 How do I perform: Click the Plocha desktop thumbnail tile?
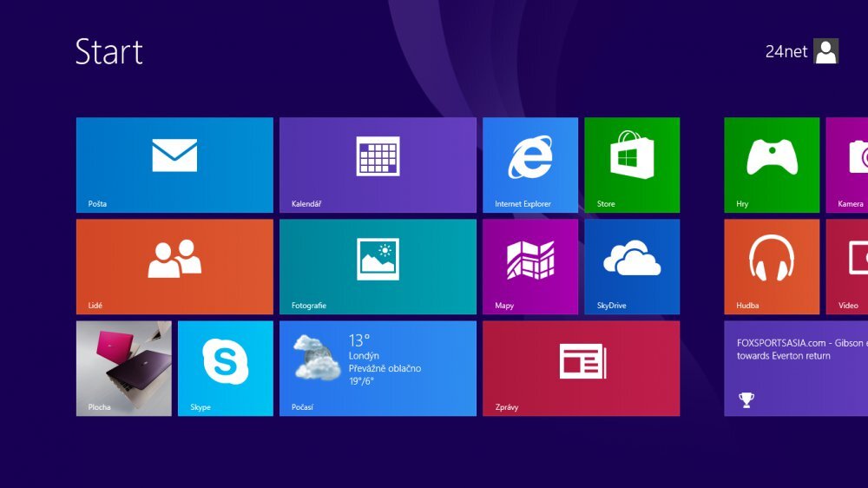pyautogui.click(x=123, y=368)
